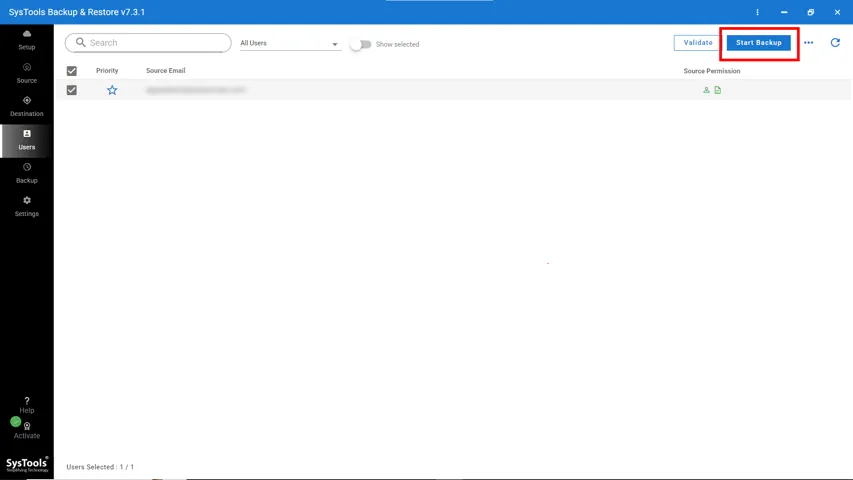This screenshot has height=480, width=853.
Task: Click the Validate button
Action: [x=698, y=42]
